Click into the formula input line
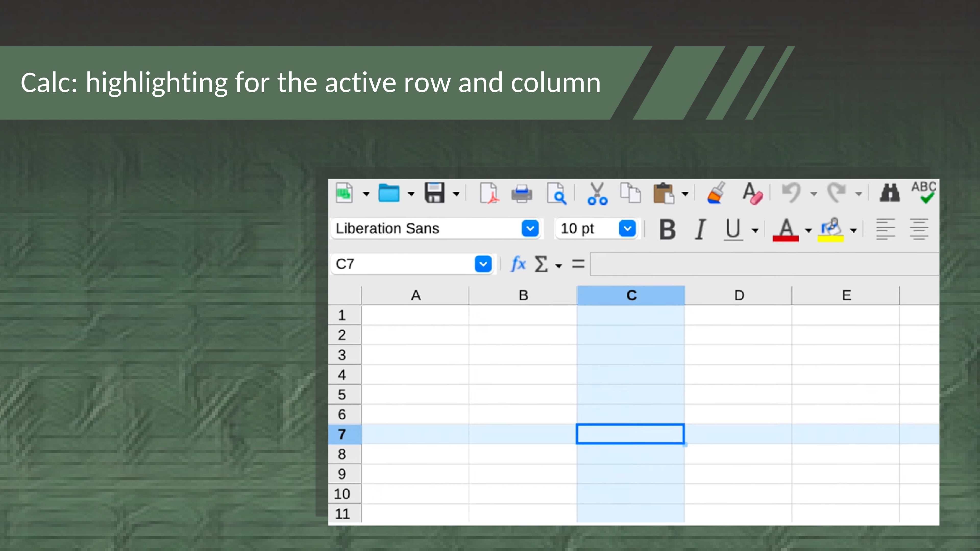This screenshot has width=980, height=551. coord(761,264)
